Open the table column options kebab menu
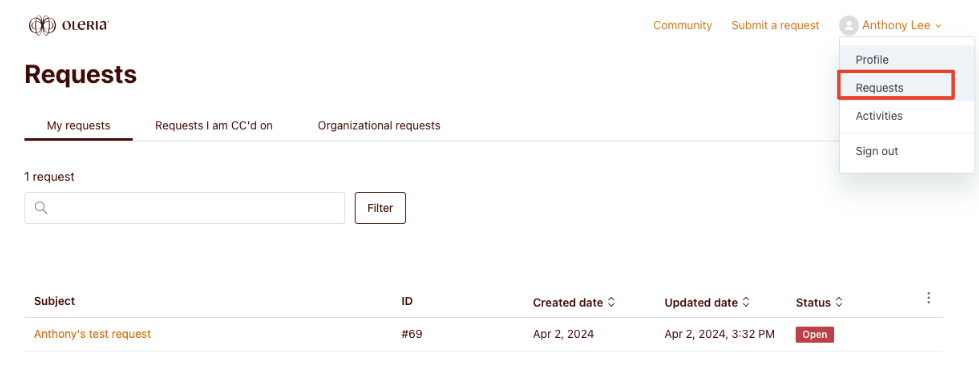This screenshot has height=367, width=979. pos(928,298)
